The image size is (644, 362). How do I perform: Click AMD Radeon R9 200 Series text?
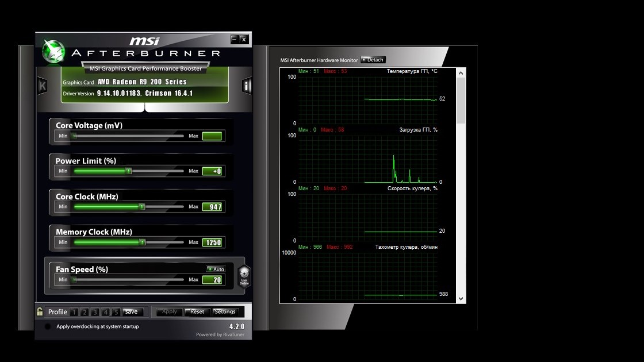coord(142,82)
